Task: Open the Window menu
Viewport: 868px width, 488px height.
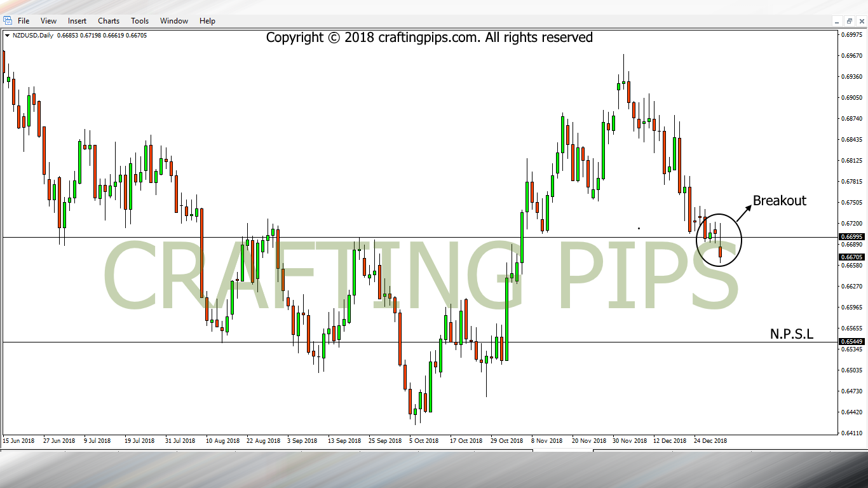Action: tap(174, 21)
